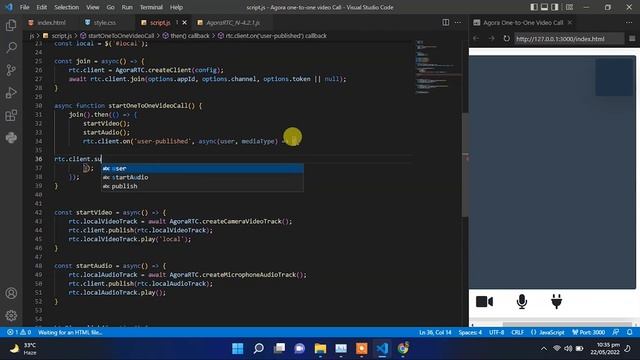
Task: Toggle primary side bar layout icon
Action: pyautogui.click(x=534, y=7)
